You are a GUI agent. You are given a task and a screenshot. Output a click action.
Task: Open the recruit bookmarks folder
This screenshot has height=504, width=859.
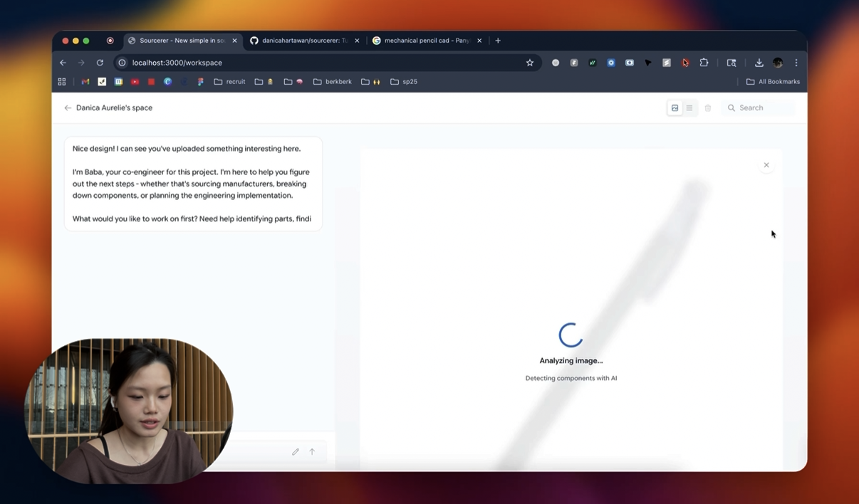229,82
